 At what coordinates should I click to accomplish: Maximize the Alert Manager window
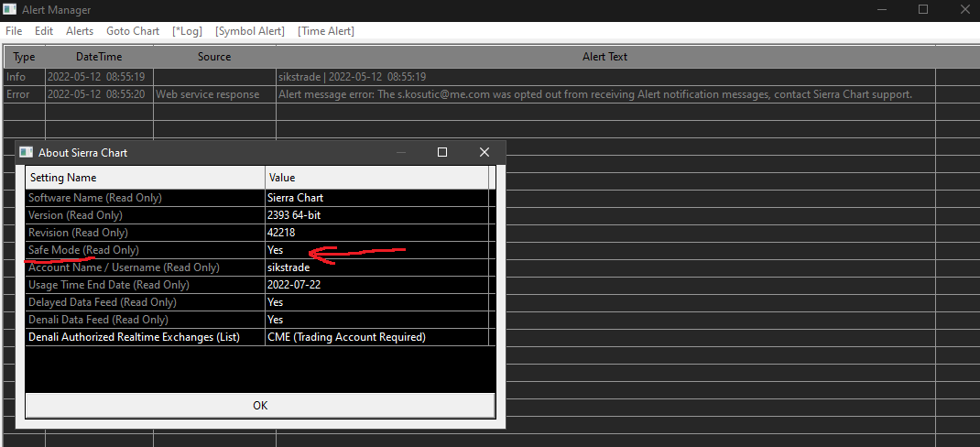(923, 9)
